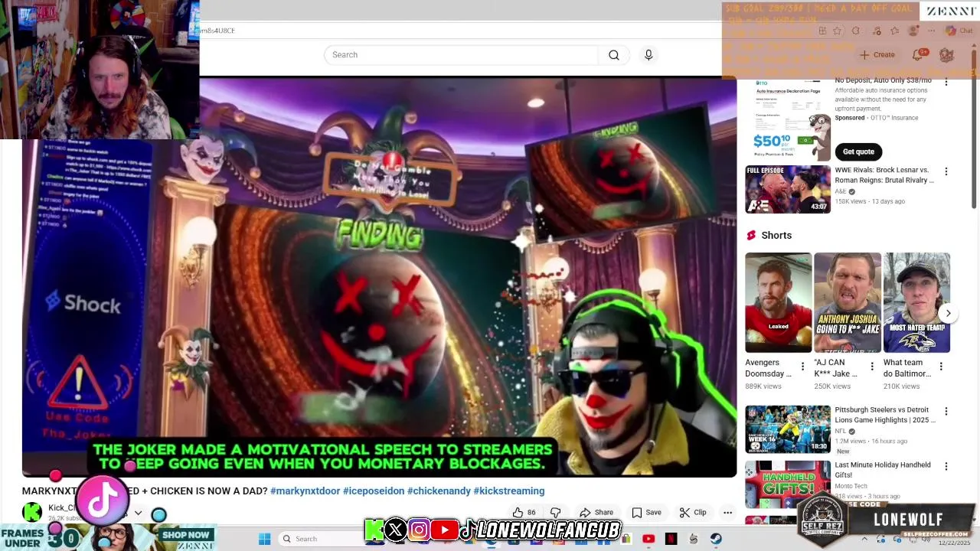Open Copilot Chat in the browser toolbar
This screenshot has height=551, width=980.
click(959, 31)
